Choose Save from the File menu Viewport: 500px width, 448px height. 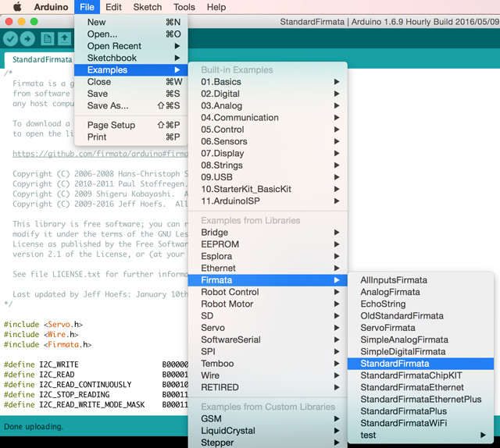pos(131,94)
